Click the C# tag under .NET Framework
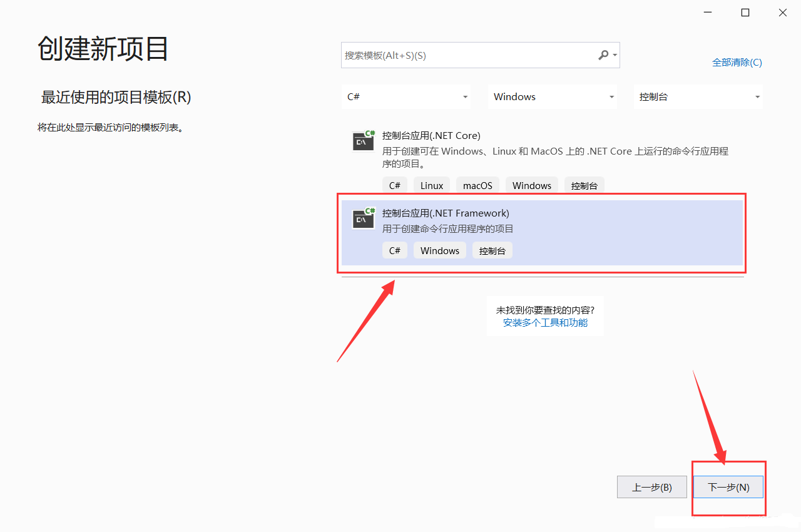 click(395, 251)
